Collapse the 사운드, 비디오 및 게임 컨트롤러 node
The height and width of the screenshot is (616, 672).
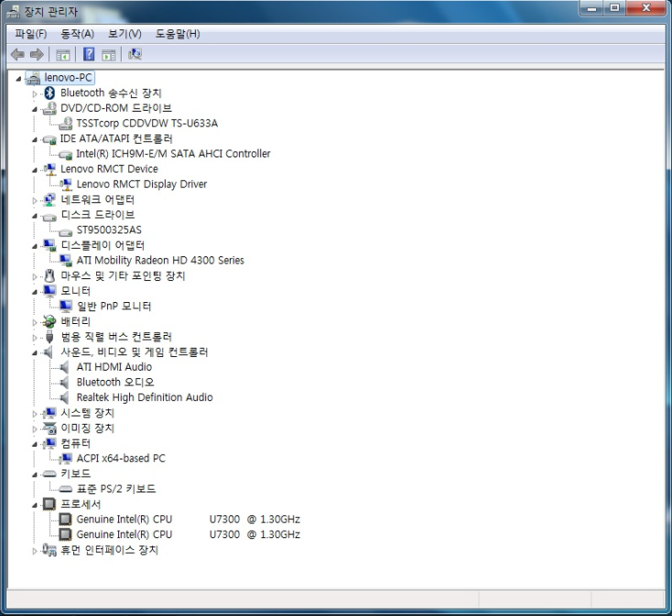point(35,353)
